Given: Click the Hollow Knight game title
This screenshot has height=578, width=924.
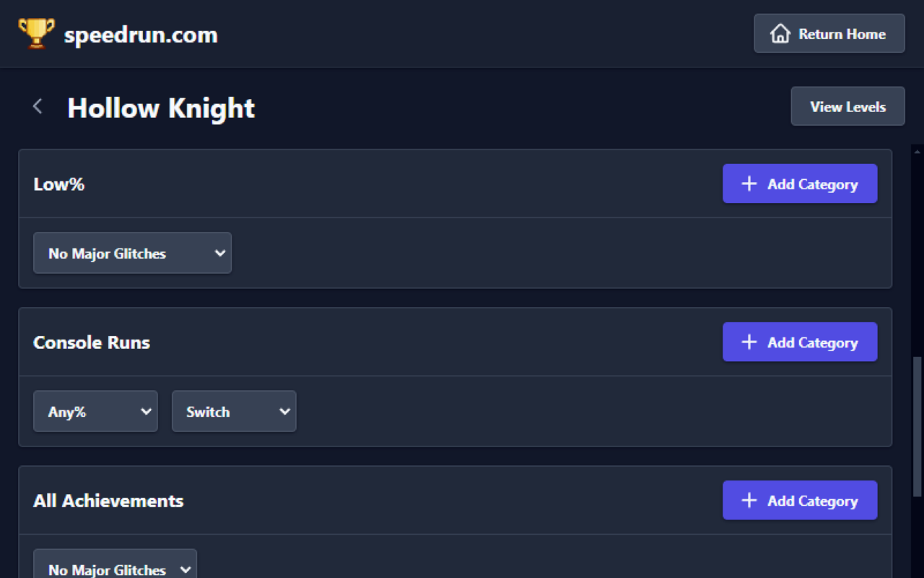Looking at the screenshot, I should (161, 108).
